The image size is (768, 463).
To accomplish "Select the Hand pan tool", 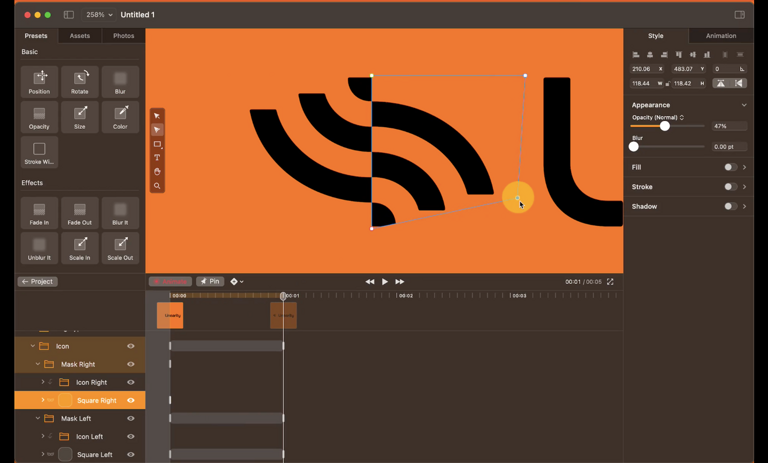I will pos(157,171).
